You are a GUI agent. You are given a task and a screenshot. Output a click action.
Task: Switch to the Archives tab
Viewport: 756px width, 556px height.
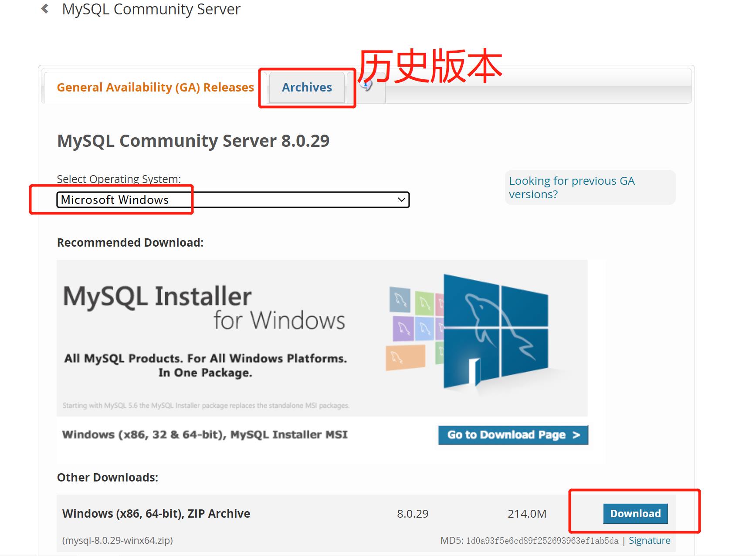pos(307,88)
